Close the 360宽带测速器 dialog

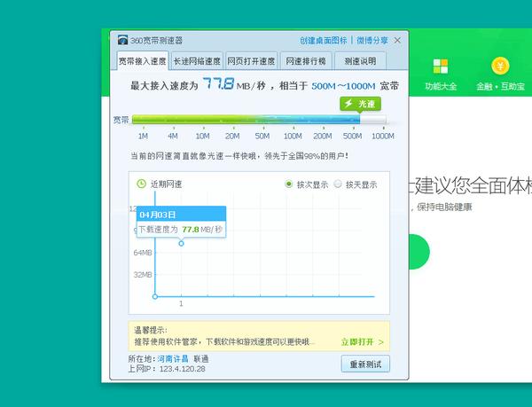[x=397, y=41]
